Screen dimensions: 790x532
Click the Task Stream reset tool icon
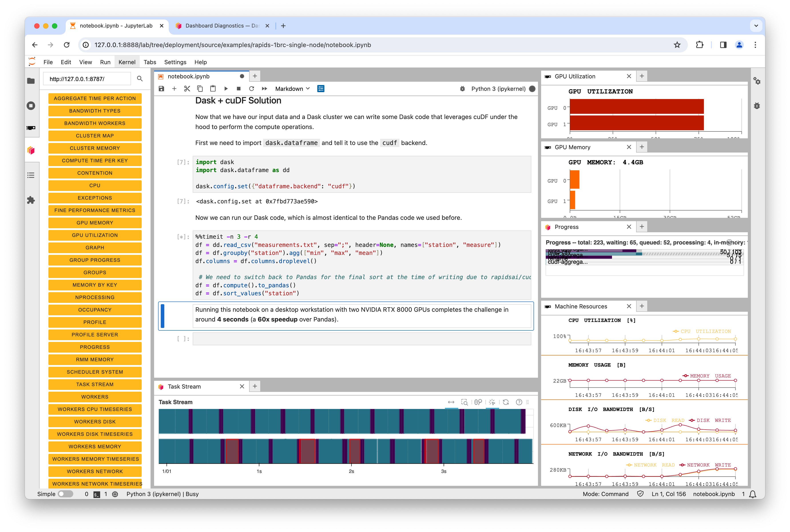(x=506, y=402)
